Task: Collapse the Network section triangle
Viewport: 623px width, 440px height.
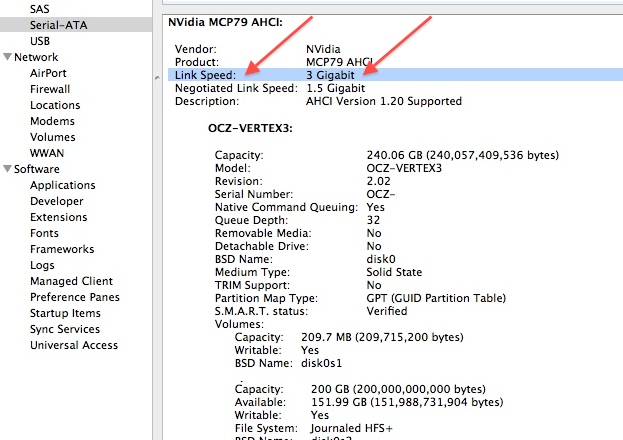Action: 7,57
